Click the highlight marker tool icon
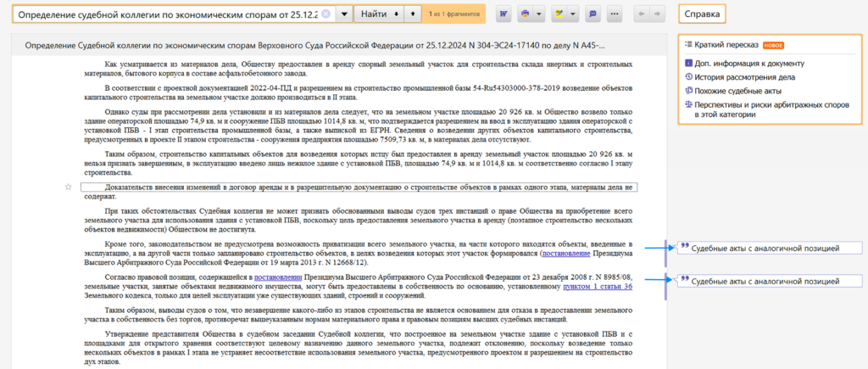This screenshot has width=868, height=369. coord(559,14)
